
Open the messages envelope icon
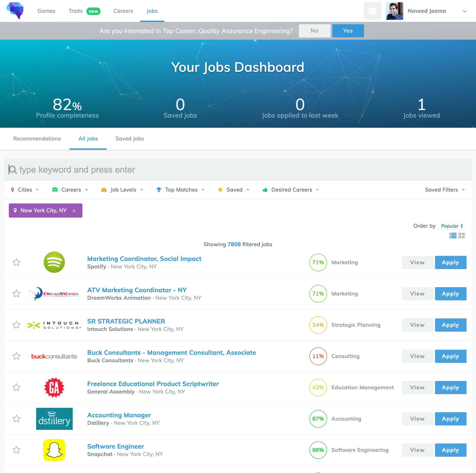pyautogui.click(x=372, y=11)
